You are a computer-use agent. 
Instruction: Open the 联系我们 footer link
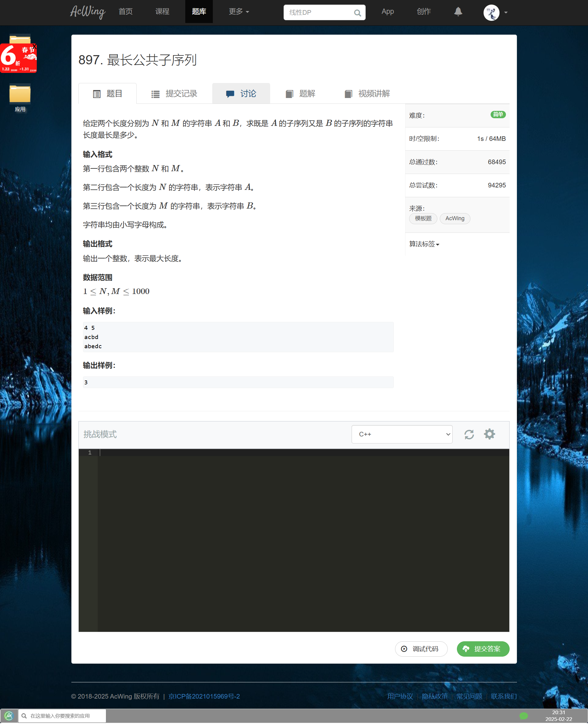504,696
